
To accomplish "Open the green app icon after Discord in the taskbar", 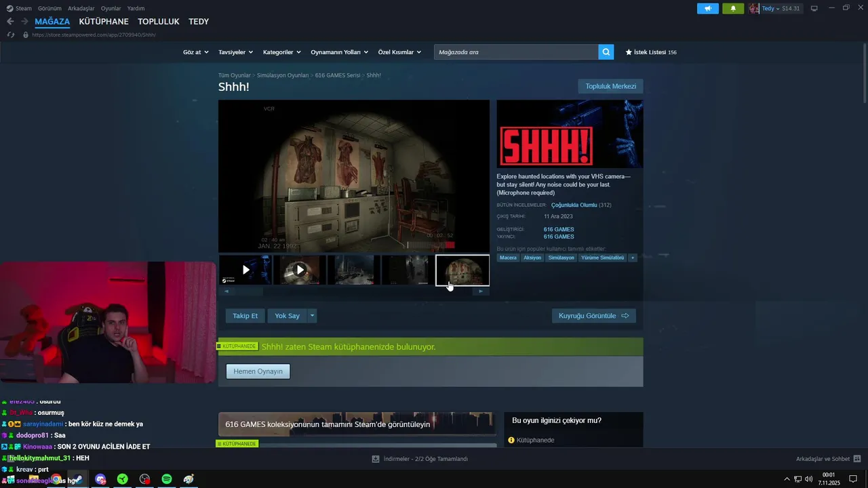I will pos(122,479).
